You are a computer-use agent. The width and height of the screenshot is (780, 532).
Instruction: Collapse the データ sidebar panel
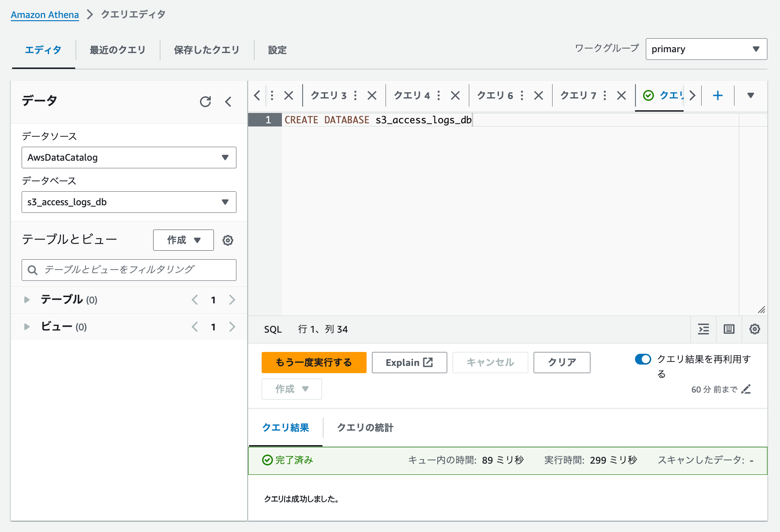coord(229,102)
